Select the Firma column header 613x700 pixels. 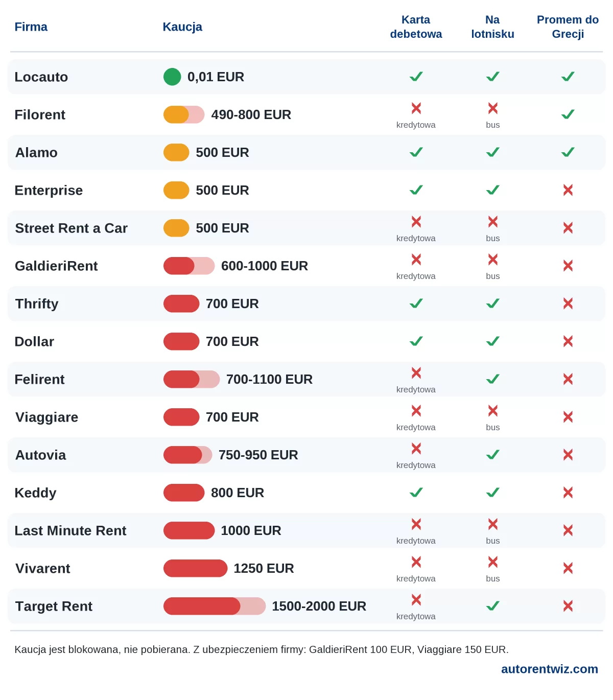pyautogui.click(x=31, y=27)
